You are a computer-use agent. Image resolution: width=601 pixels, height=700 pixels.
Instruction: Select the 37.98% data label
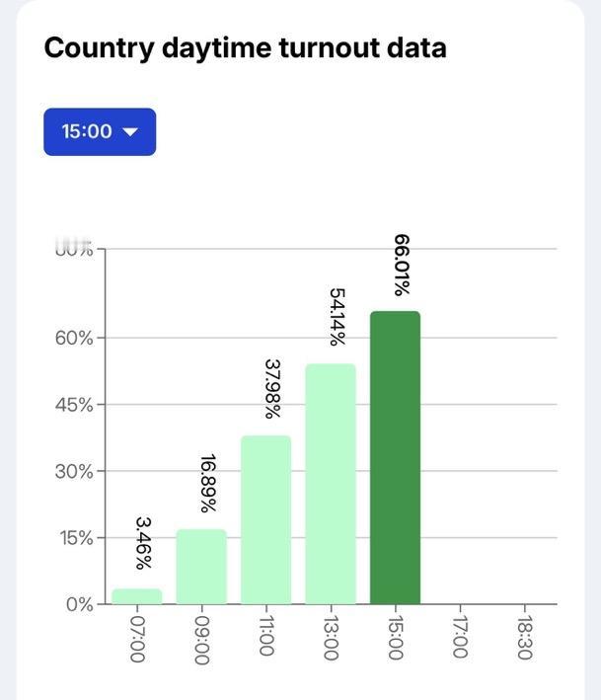tap(272, 389)
